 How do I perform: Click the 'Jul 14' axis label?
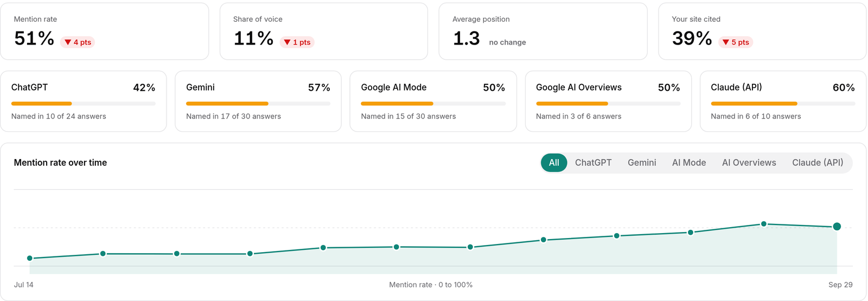pos(24,285)
